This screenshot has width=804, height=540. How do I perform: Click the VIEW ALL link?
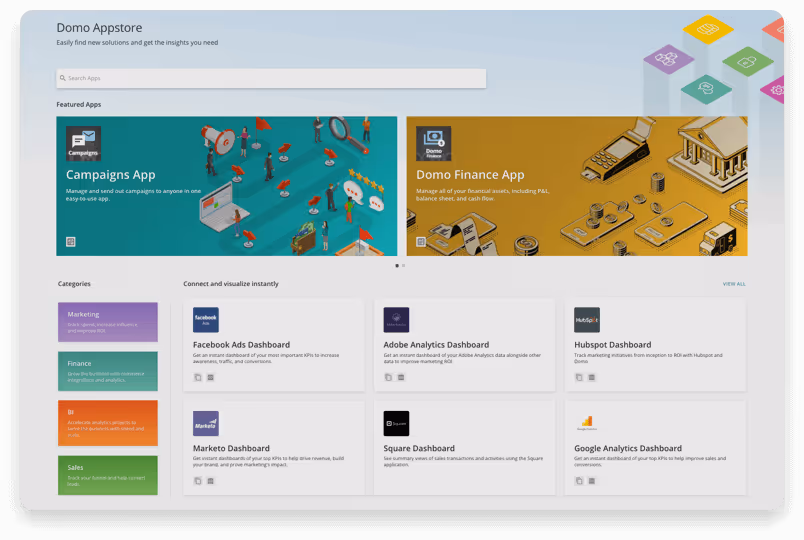(x=734, y=284)
